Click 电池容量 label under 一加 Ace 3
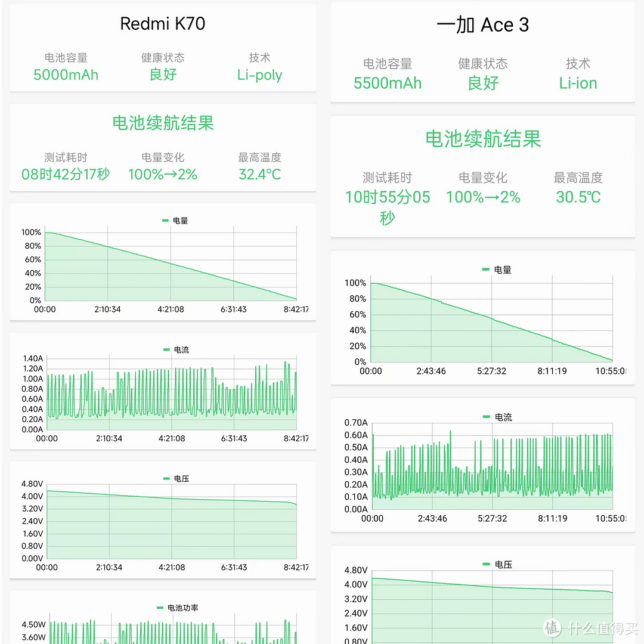Viewport: 644px width, 644px height. pyautogui.click(x=388, y=64)
